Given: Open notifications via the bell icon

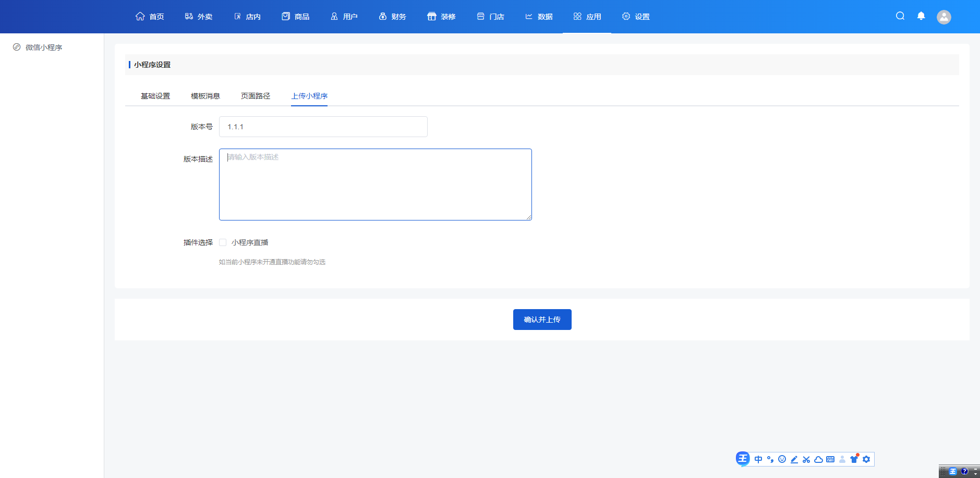Looking at the screenshot, I should tap(921, 16).
